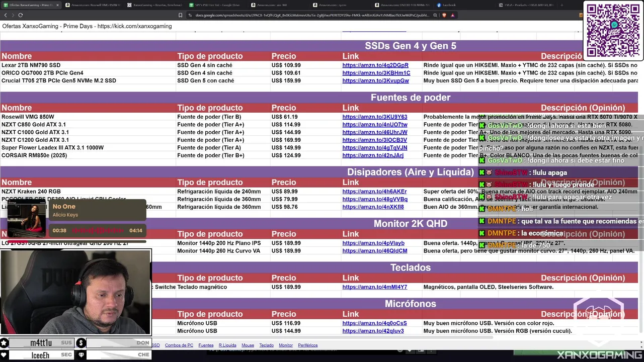Select the cell ORICO OG7000 2TB PCIe Gen4
Screen dimensions: 644x362
(x=42, y=73)
